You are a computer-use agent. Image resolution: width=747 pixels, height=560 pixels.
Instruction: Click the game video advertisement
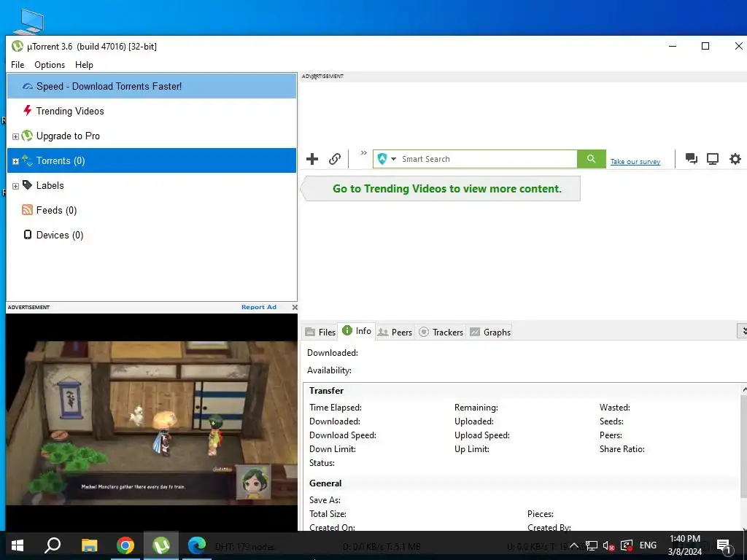[x=152, y=422]
